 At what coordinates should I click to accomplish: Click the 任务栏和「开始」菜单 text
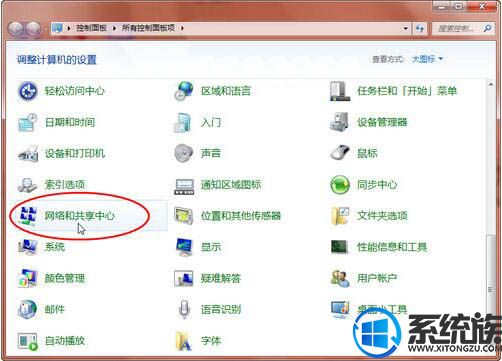407,91
